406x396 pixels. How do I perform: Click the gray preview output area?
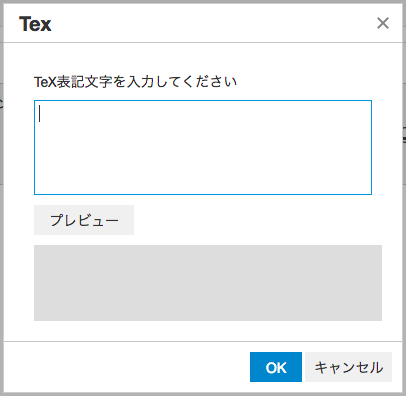pos(208,283)
